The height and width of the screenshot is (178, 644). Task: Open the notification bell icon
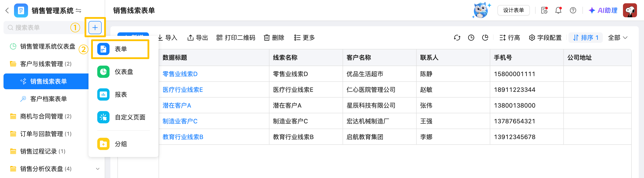[558, 10]
